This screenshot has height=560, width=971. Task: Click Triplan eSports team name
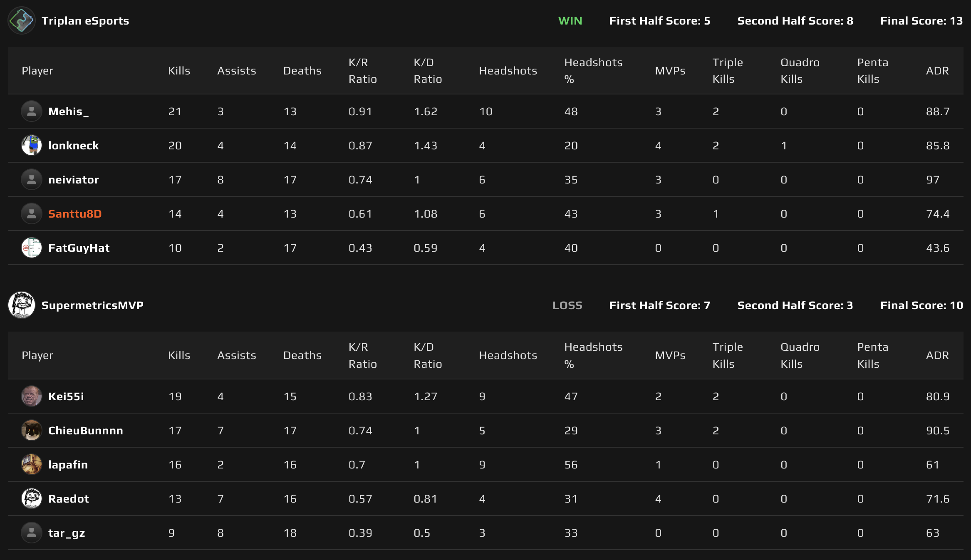pyautogui.click(x=85, y=21)
